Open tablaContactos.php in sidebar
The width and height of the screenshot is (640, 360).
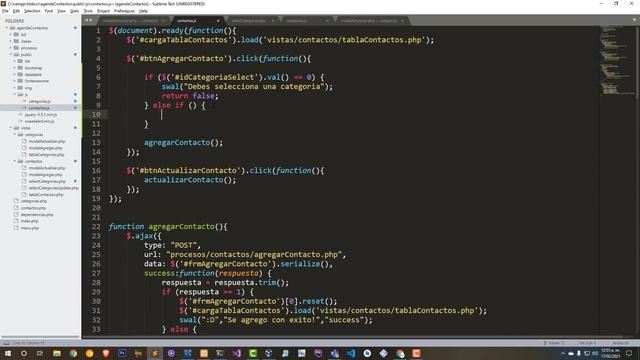tap(46, 195)
